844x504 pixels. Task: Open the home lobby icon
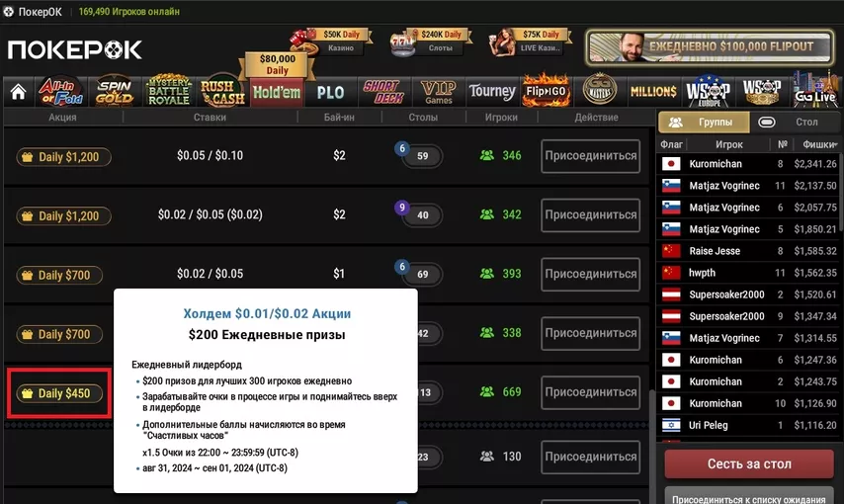coord(19,92)
